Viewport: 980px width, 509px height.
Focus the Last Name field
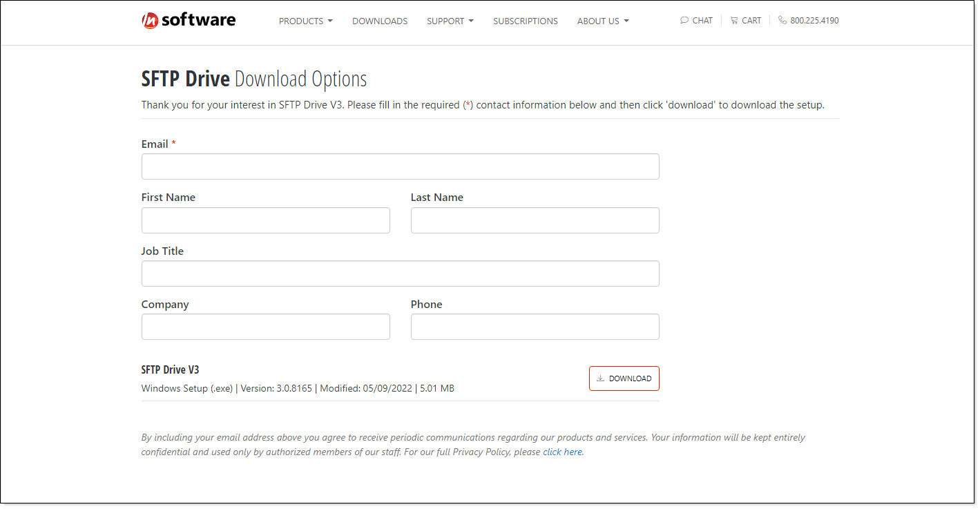(x=535, y=220)
